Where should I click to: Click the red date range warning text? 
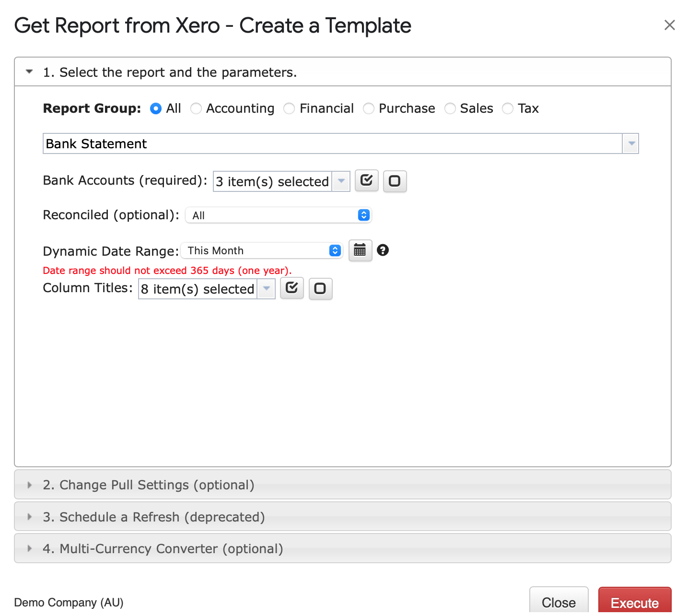click(x=167, y=270)
